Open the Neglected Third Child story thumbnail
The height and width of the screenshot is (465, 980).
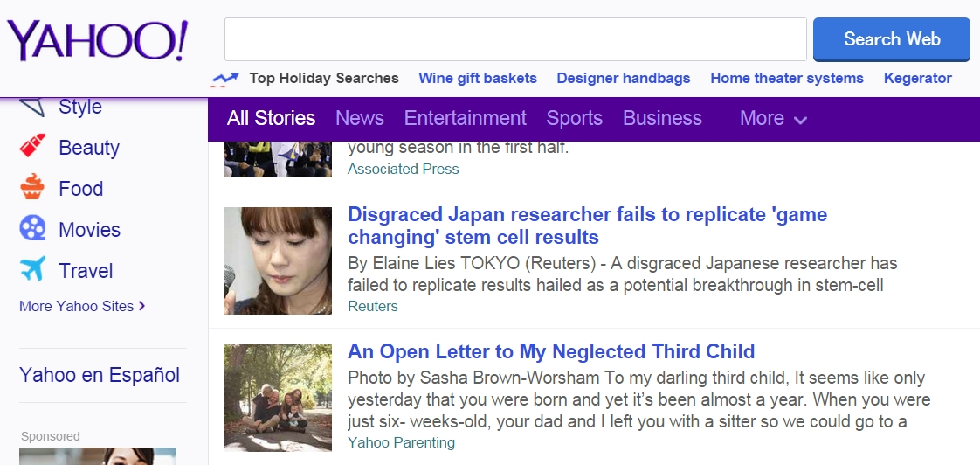pos(278,397)
